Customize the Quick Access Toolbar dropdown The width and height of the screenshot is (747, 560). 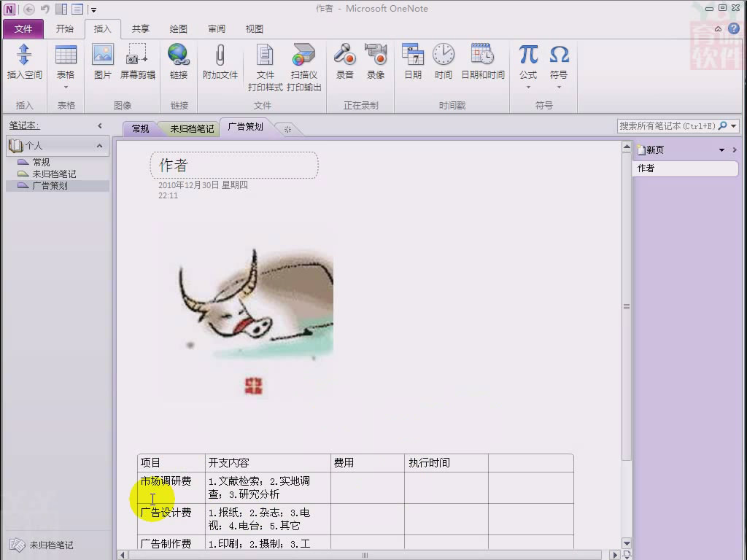pos(94,9)
